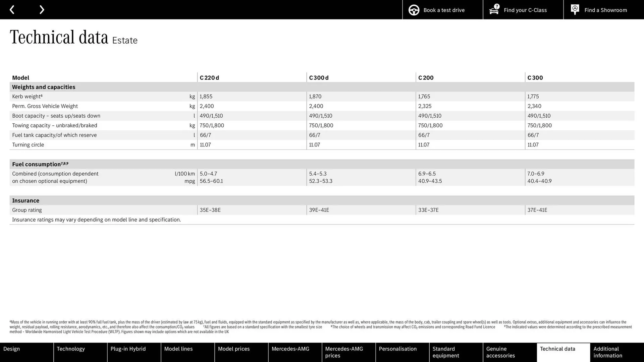Open the Personalisation tab
The image size is (644, 362).
point(402,352)
